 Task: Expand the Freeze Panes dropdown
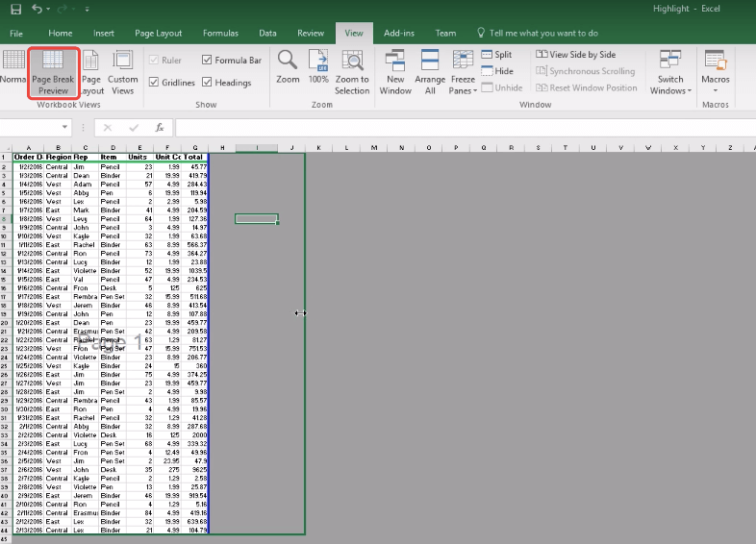coord(463,72)
